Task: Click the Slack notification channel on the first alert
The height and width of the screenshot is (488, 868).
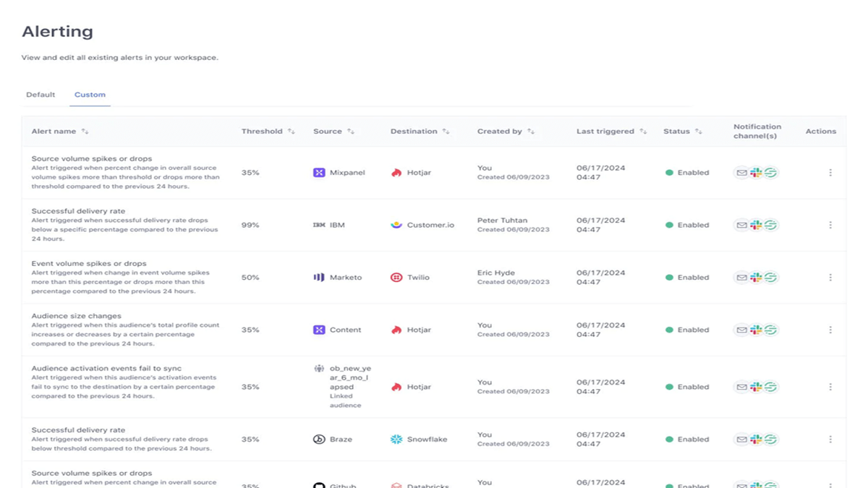Action: click(757, 173)
